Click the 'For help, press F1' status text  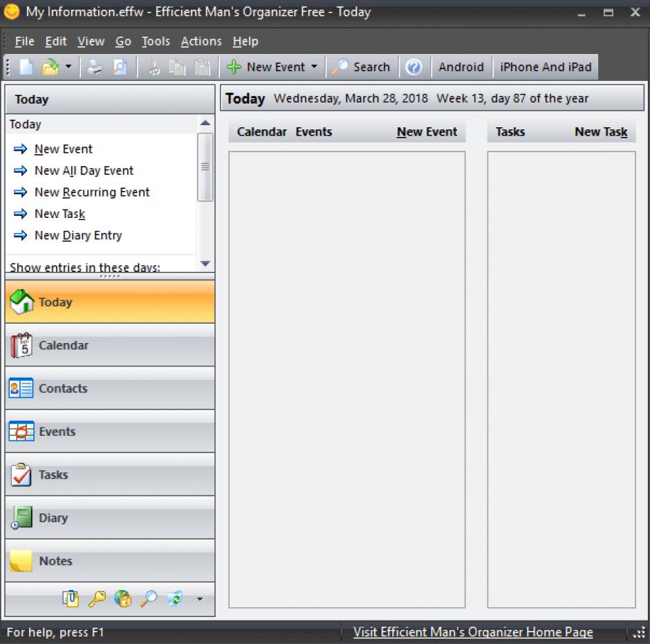click(x=55, y=632)
